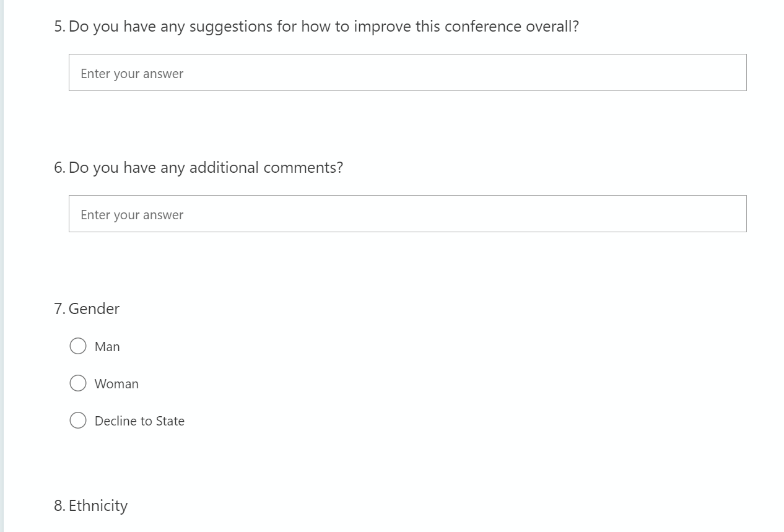The height and width of the screenshot is (532, 784).
Task: Click the "additional comments" question text
Action: click(206, 168)
